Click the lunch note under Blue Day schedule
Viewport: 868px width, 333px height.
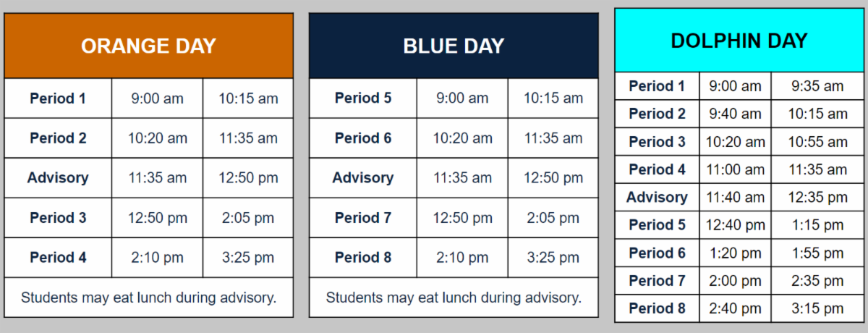[454, 298]
